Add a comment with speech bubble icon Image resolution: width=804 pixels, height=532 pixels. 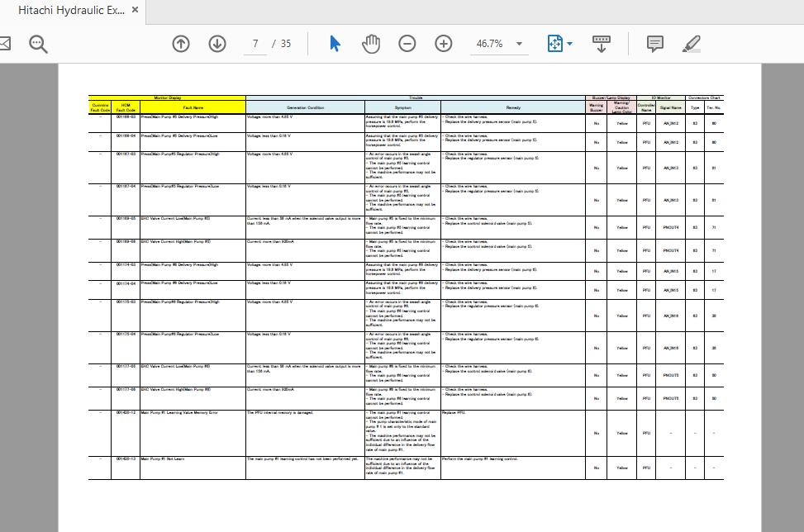654,44
